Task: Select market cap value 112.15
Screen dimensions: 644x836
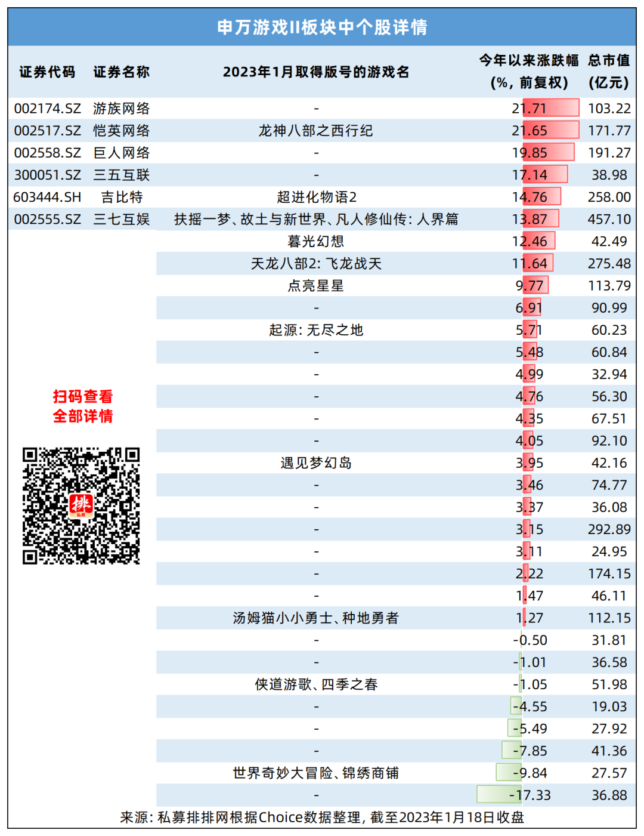Action: point(609,618)
